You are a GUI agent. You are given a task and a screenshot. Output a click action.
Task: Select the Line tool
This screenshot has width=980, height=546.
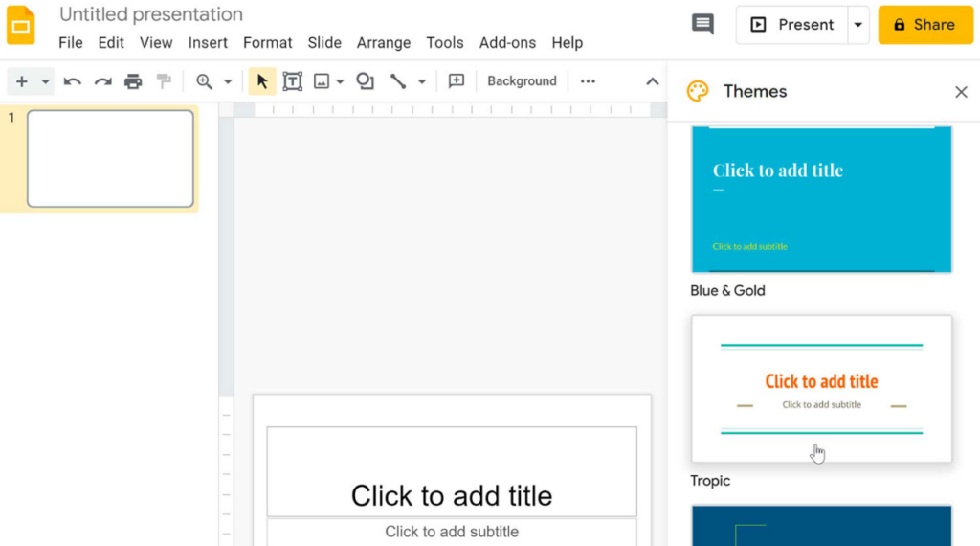[x=397, y=81]
